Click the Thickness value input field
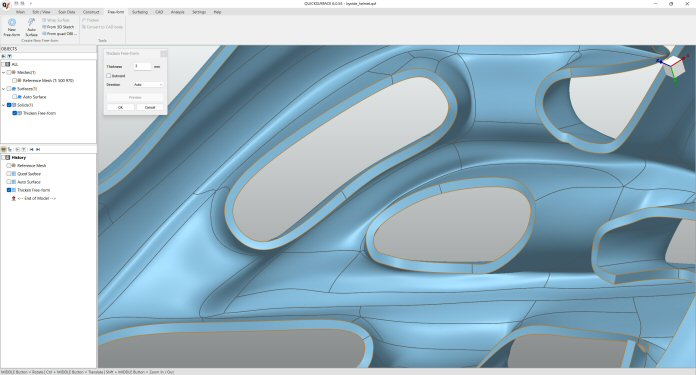 (142, 66)
